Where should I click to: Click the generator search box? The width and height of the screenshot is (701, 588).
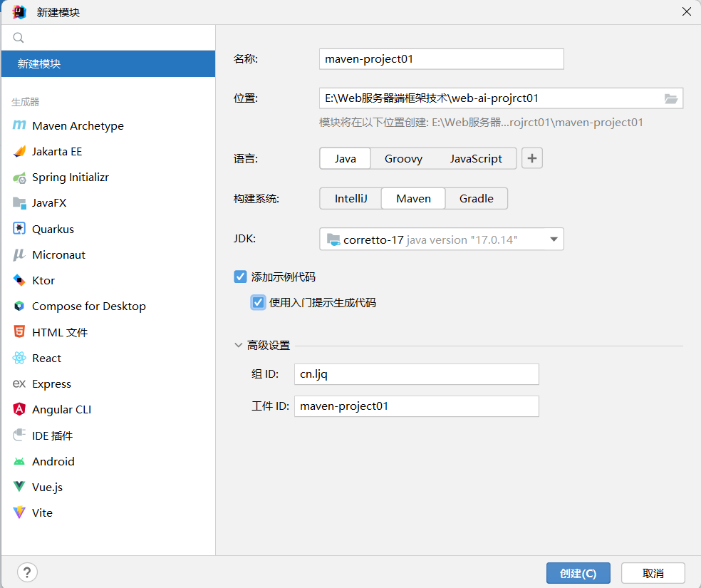(x=108, y=38)
